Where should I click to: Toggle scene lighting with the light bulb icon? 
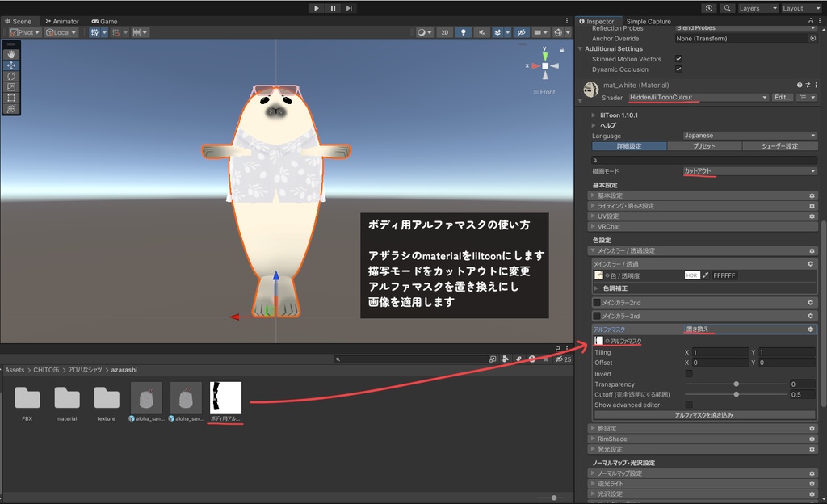[x=464, y=32]
